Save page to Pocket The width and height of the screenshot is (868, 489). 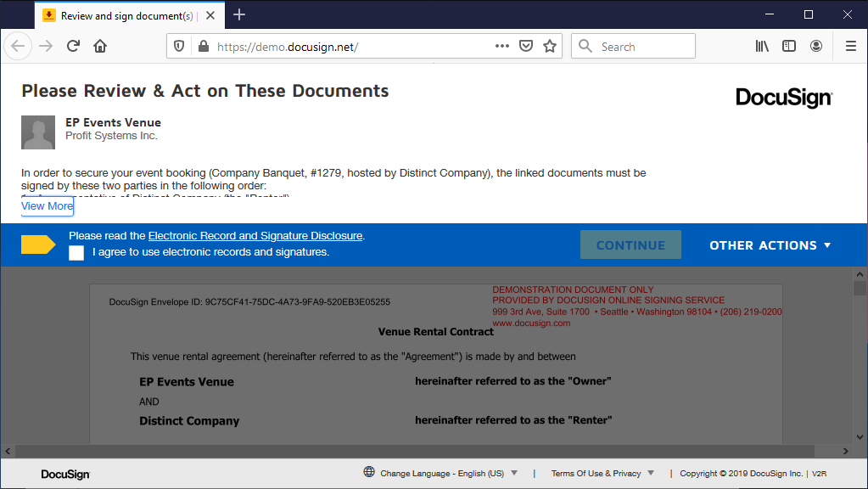(x=526, y=46)
